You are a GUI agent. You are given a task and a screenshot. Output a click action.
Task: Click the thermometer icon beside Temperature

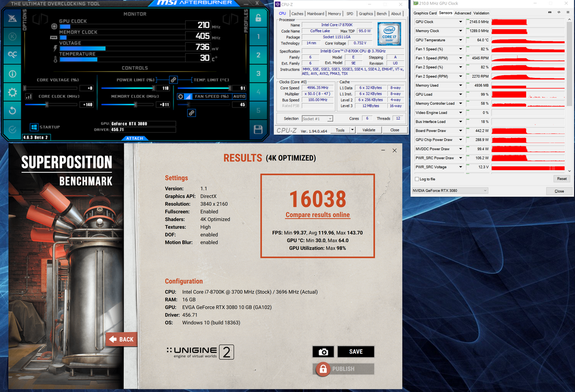(x=55, y=59)
